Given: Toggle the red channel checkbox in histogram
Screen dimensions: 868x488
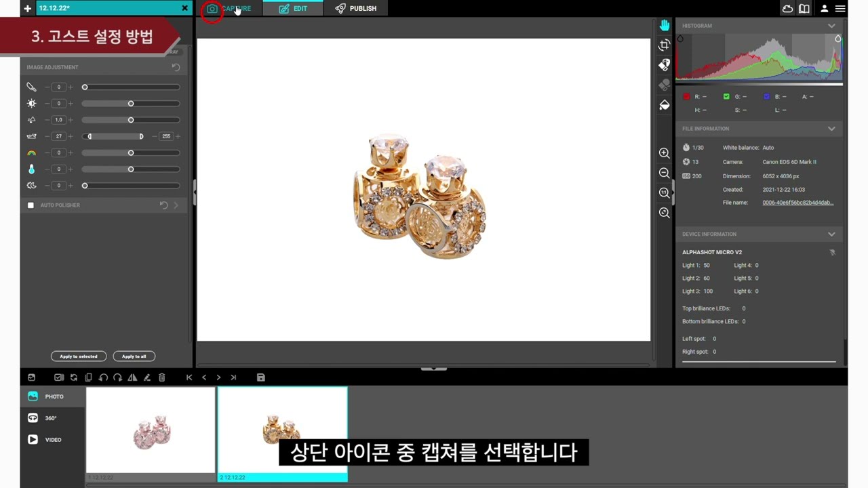Looking at the screenshot, I should coord(686,97).
